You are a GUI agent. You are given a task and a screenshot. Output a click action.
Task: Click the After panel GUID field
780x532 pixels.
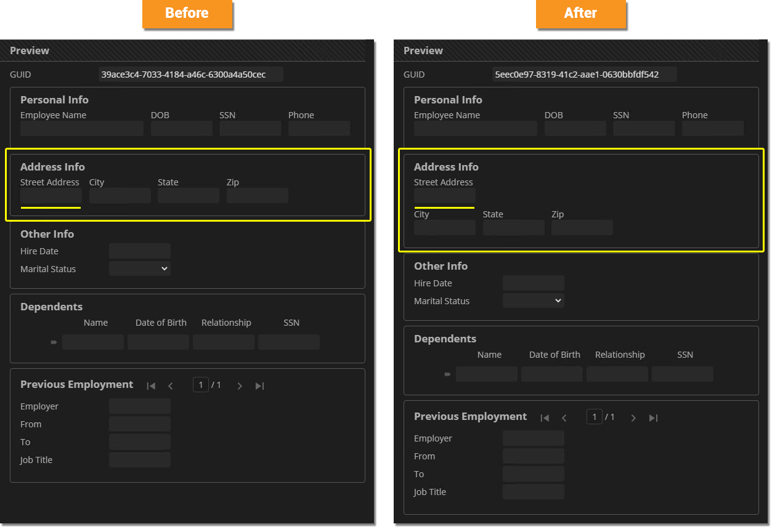(x=584, y=75)
